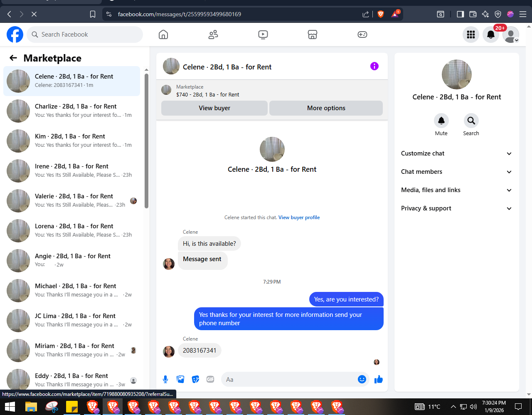The height and width of the screenshot is (415, 532).
Task: Open the Facebook menu grid icon
Action: (471, 35)
